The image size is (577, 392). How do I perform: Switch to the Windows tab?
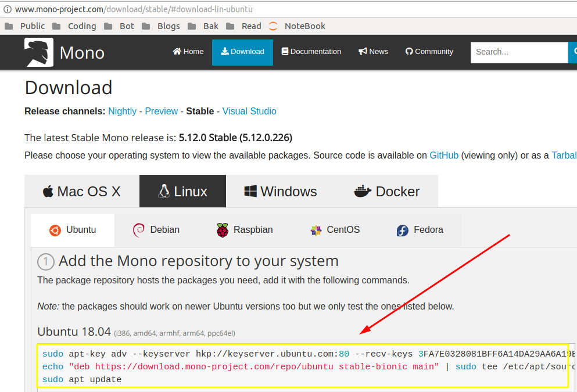(281, 191)
